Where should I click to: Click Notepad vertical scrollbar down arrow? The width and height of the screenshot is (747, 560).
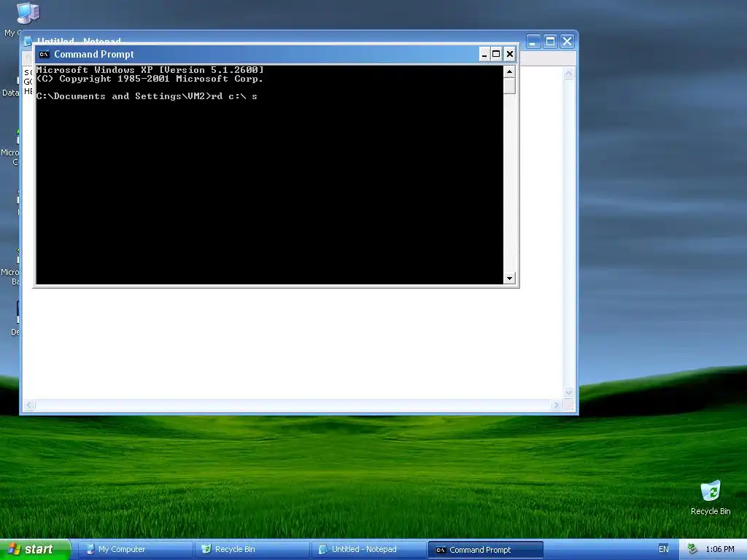tap(568, 393)
